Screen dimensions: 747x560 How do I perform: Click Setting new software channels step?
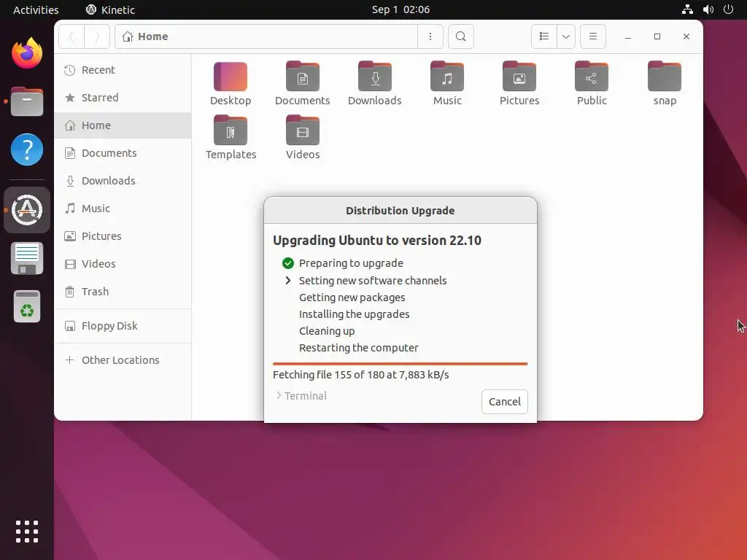coord(373,281)
